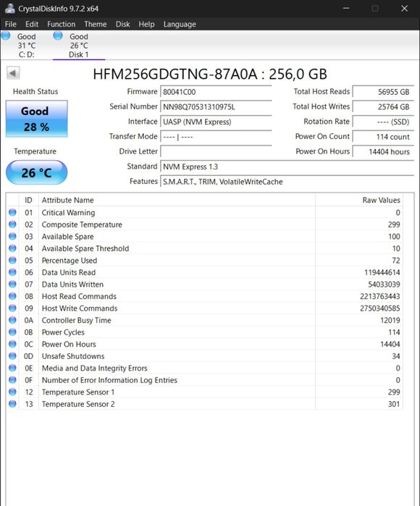Click the 'Unsafe Shutdowns' attribute name

click(x=73, y=356)
